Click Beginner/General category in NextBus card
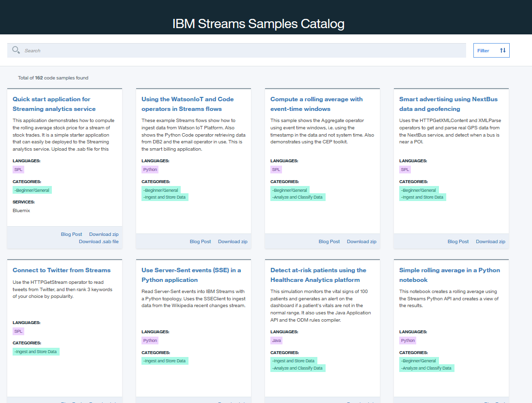Image resolution: width=532 pixels, height=403 pixels. [x=419, y=190]
